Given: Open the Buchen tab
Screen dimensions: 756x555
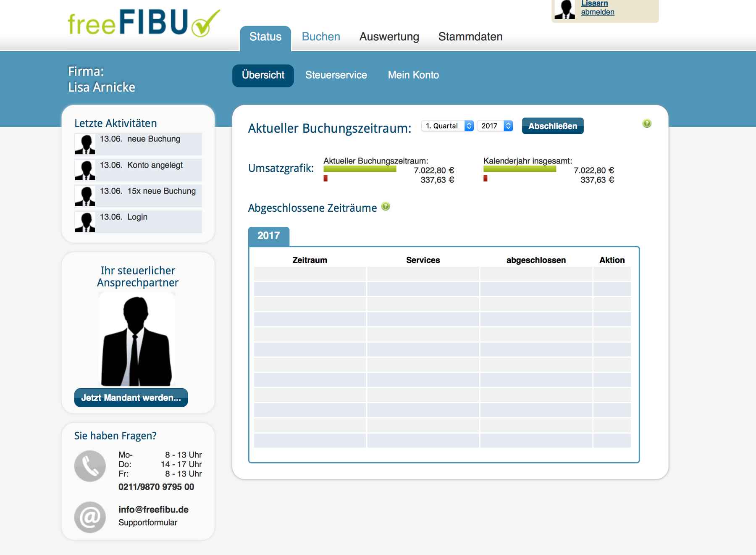Looking at the screenshot, I should pyautogui.click(x=321, y=37).
